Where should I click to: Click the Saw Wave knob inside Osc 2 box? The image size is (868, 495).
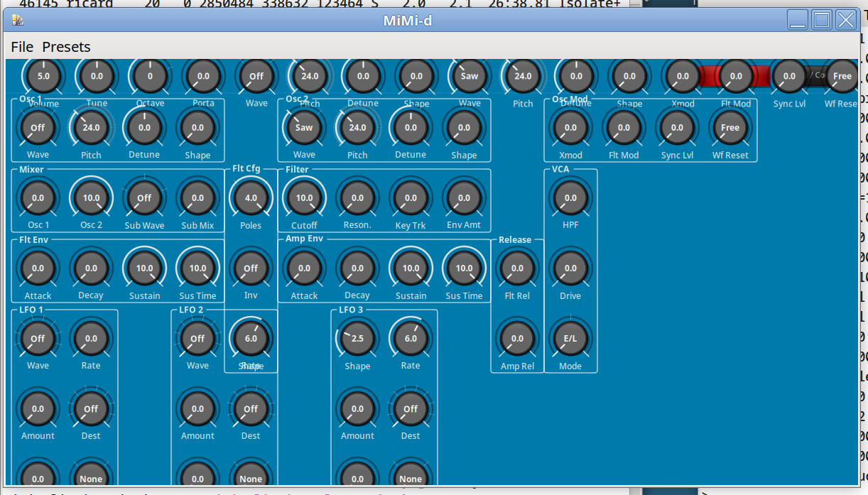(304, 128)
